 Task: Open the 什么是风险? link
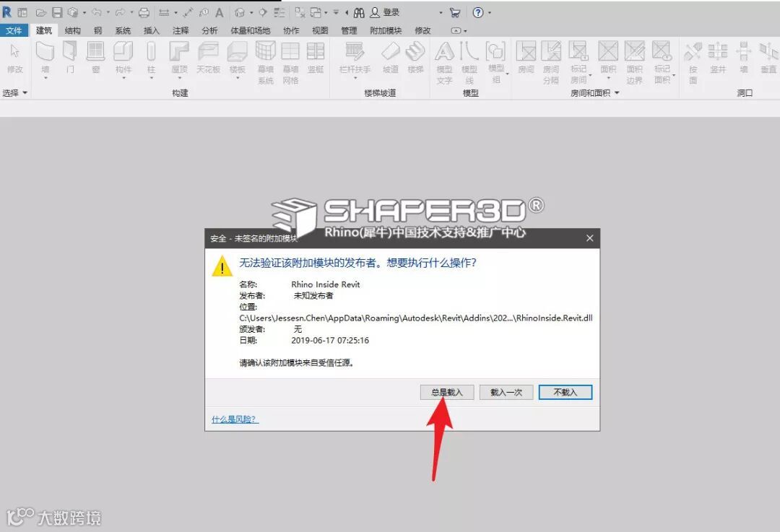tap(235, 419)
